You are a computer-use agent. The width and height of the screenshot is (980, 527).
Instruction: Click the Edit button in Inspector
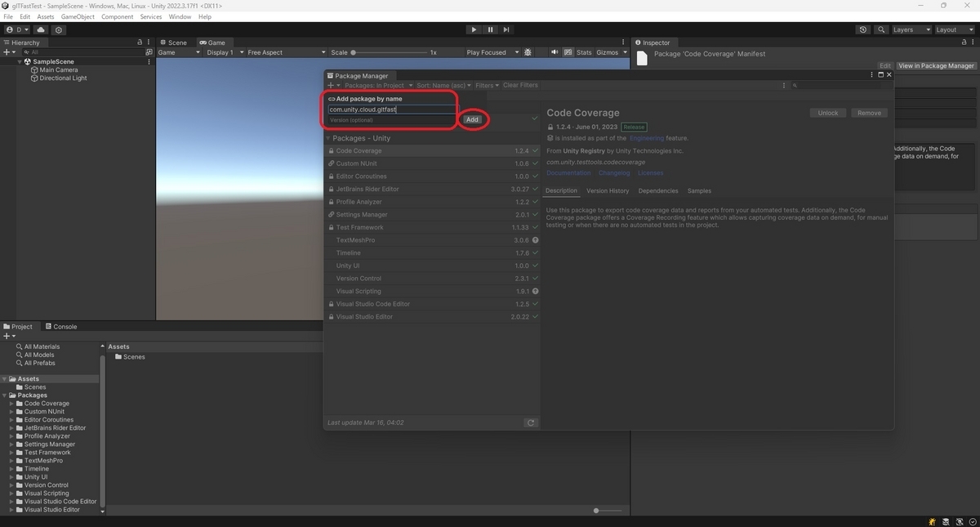pyautogui.click(x=885, y=65)
